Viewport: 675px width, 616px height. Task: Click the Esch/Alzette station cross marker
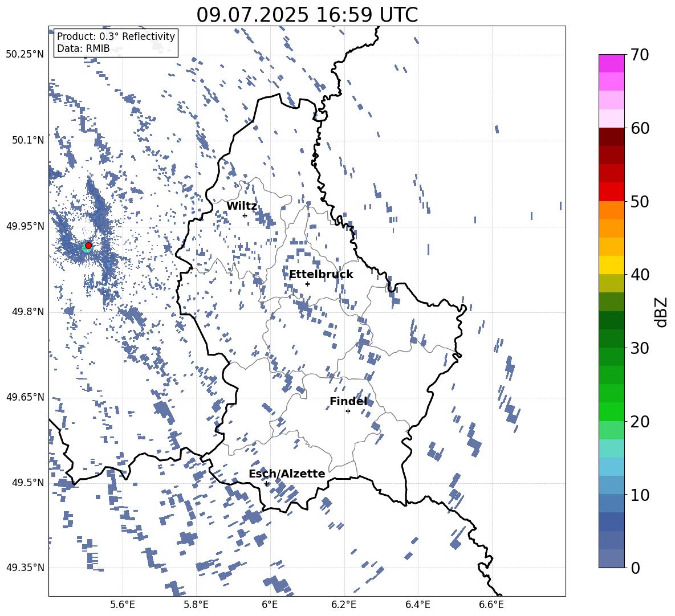(x=266, y=483)
